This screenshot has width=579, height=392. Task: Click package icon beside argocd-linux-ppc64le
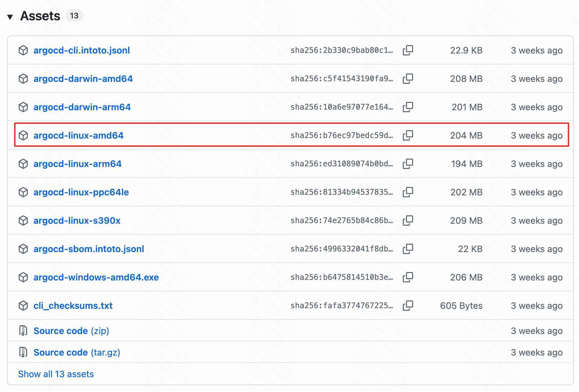[x=23, y=192]
